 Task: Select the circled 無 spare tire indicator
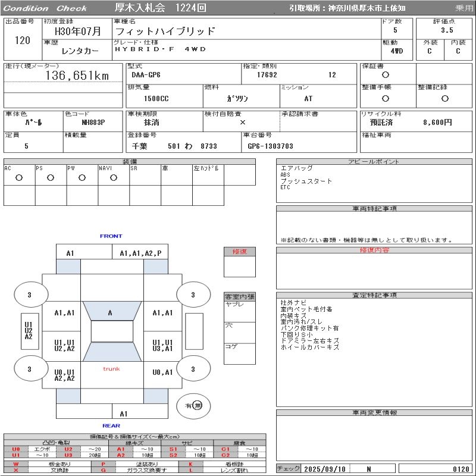198,405
